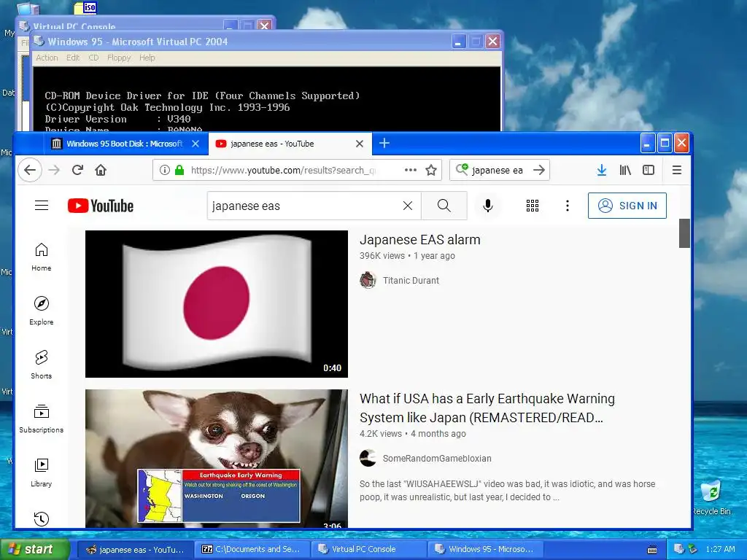Screen dimensions: 747x560
Task: Click the iso file icon on the desktop
Action: 86,7
